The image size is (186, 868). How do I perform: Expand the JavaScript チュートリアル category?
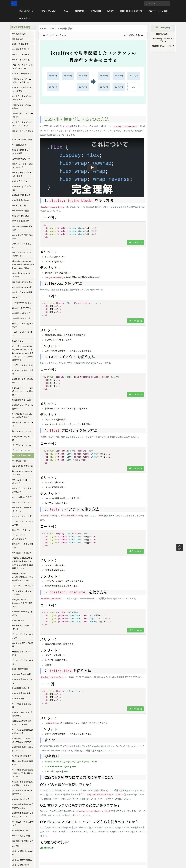click(x=163, y=40)
